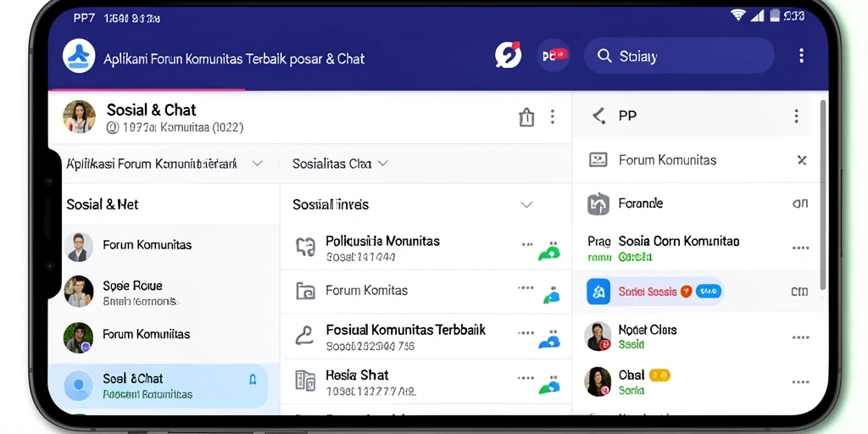Image resolution: width=868 pixels, height=434 pixels.
Task: Tap the avatar beside Sode Roue
Action: [x=79, y=292]
